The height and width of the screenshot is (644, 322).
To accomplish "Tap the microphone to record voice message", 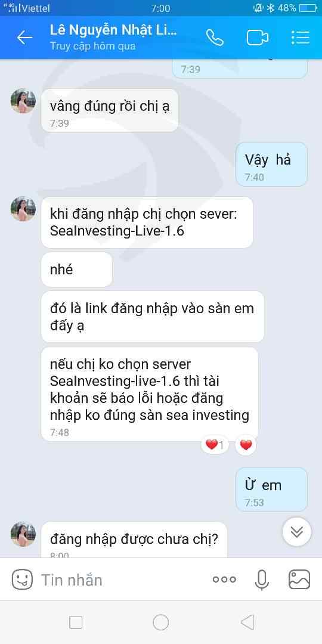I will pos(262,580).
